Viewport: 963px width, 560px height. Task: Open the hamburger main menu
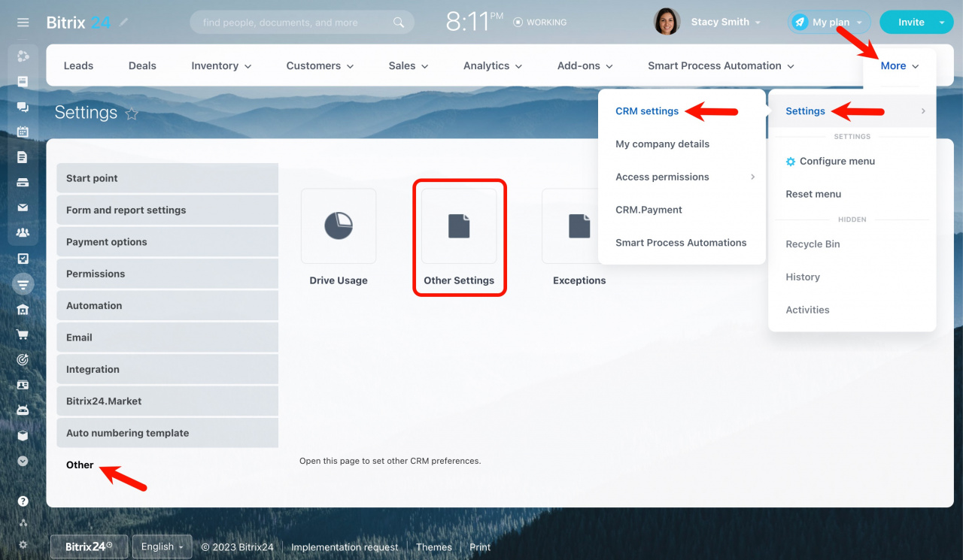pyautogui.click(x=23, y=23)
